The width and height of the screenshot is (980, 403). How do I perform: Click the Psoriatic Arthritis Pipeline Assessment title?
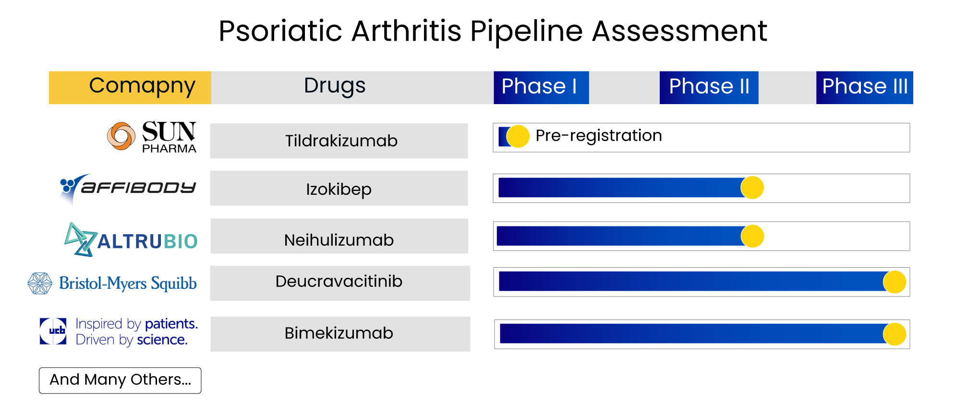click(493, 31)
